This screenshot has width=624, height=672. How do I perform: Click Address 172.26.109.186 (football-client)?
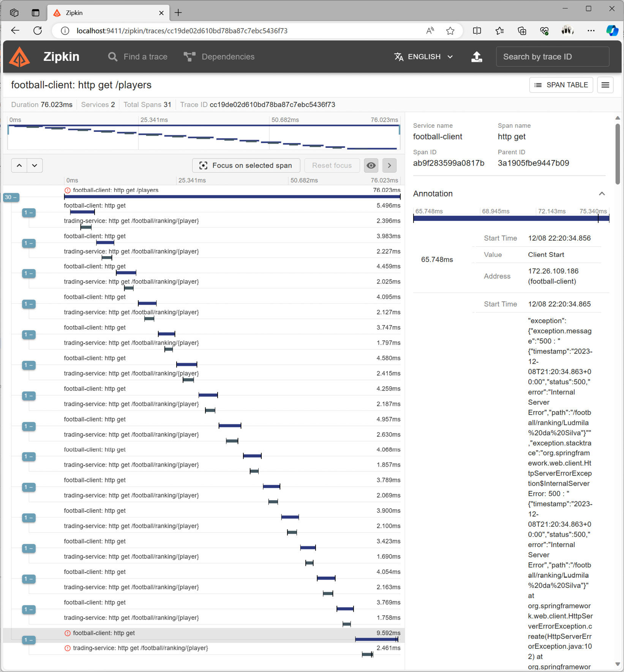pyautogui.click(x=553, y=276)
